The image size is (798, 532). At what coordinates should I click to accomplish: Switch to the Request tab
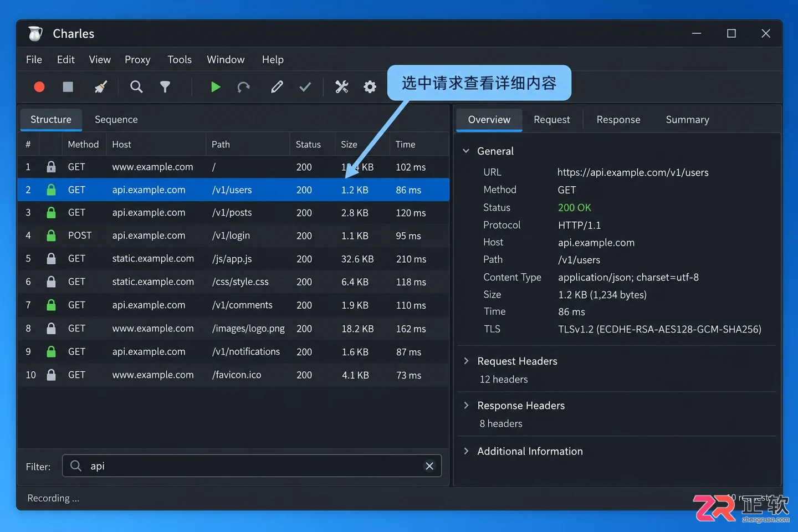tap(552, 120)
